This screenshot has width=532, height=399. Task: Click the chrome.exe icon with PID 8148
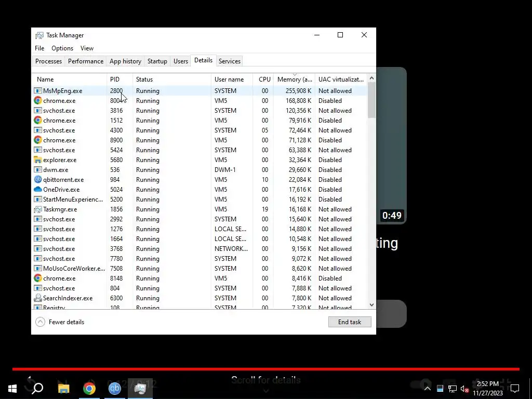[37, 278]
